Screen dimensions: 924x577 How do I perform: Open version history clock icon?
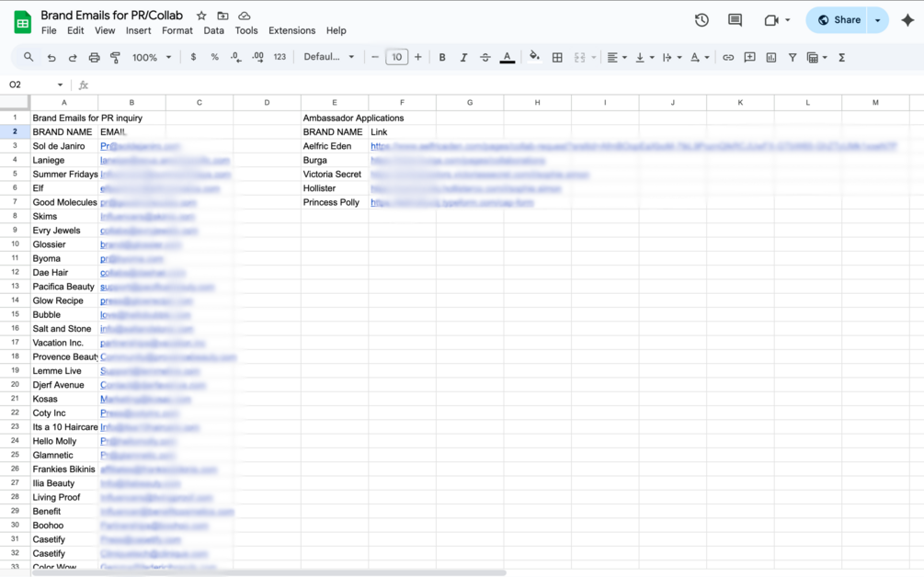[x=702, y=20]
